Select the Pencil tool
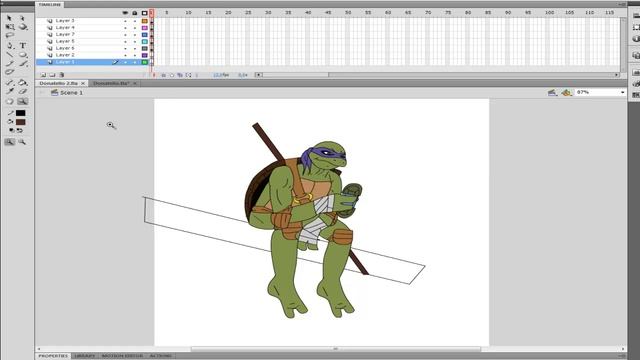Image resolution: width=640 pixels, height=360 pixels. pyautogui.click(x=9, y=63)
